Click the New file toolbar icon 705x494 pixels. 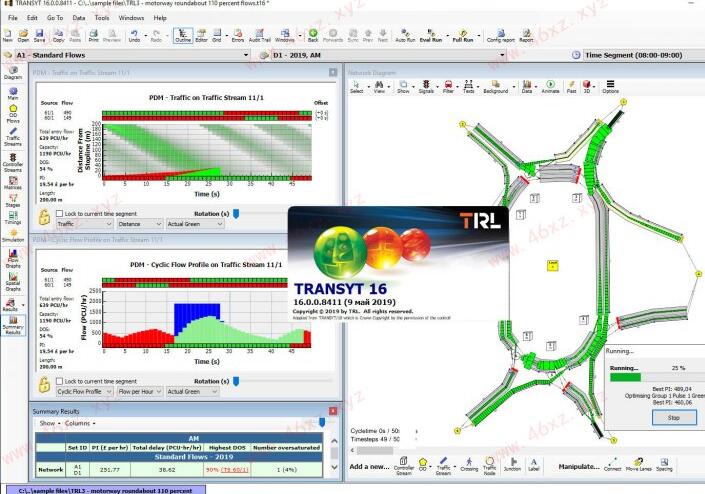[8, 36]
